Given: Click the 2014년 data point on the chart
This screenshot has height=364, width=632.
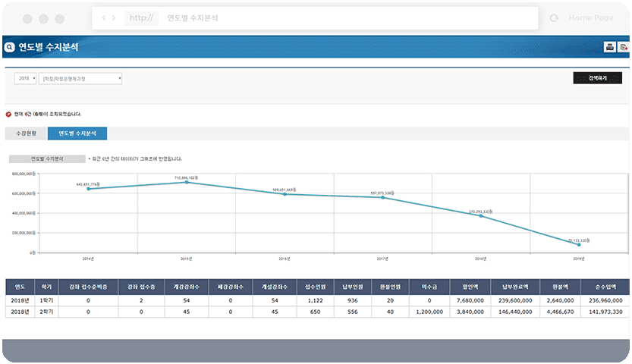Looking at the screenshot, I should [x=89, y=189].
